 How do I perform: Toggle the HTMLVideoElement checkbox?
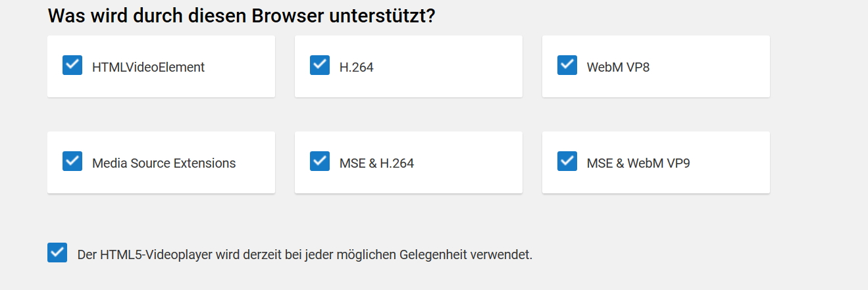[72, 65]
